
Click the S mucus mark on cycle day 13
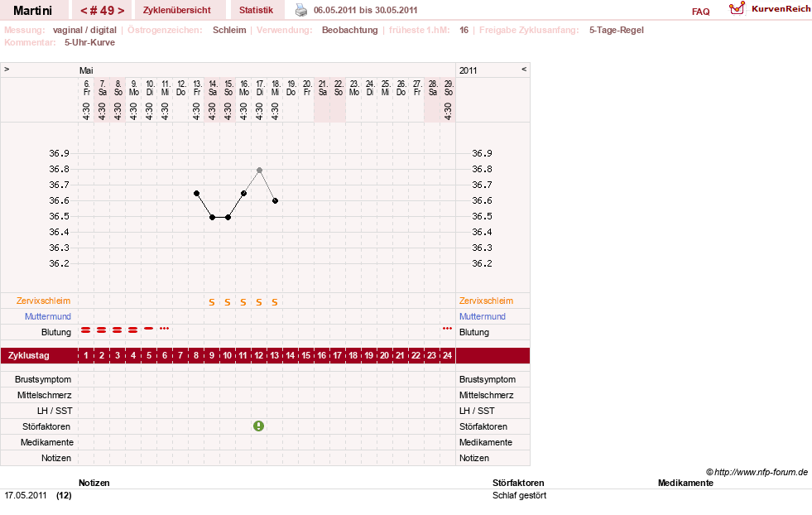point(275,302)
